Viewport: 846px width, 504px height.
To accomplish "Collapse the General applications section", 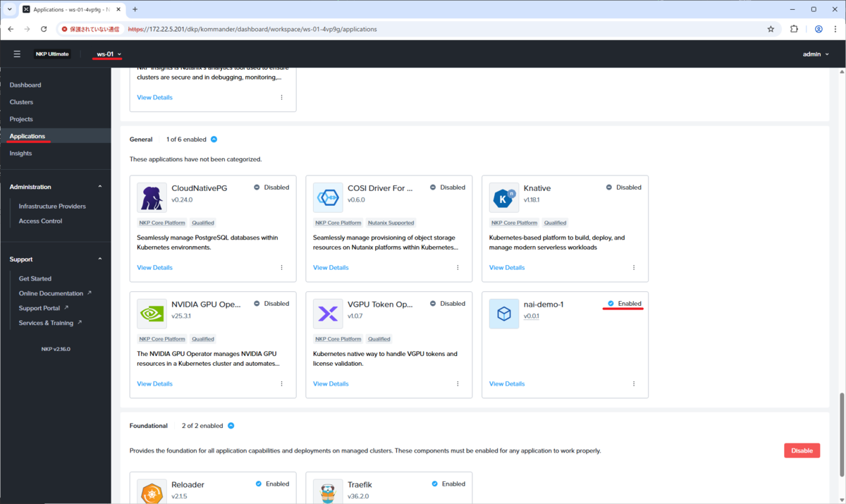I will point(214,140).
